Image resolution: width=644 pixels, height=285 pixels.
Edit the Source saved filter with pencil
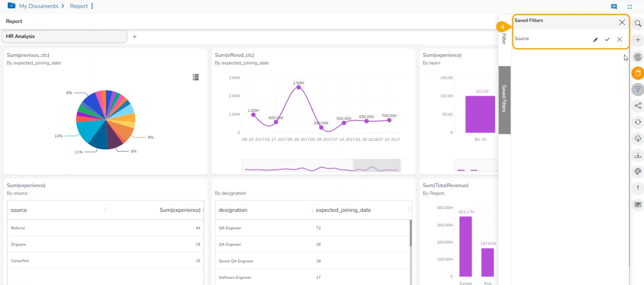595,40
